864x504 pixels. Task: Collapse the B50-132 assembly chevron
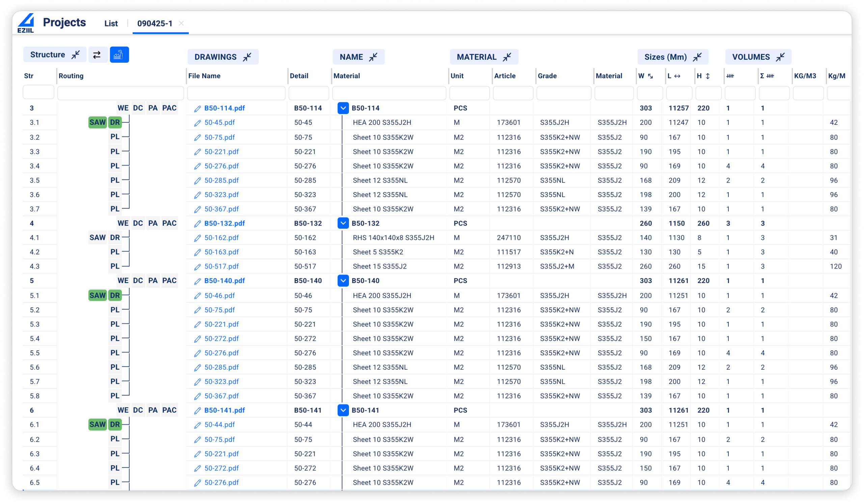pos(343,223)
